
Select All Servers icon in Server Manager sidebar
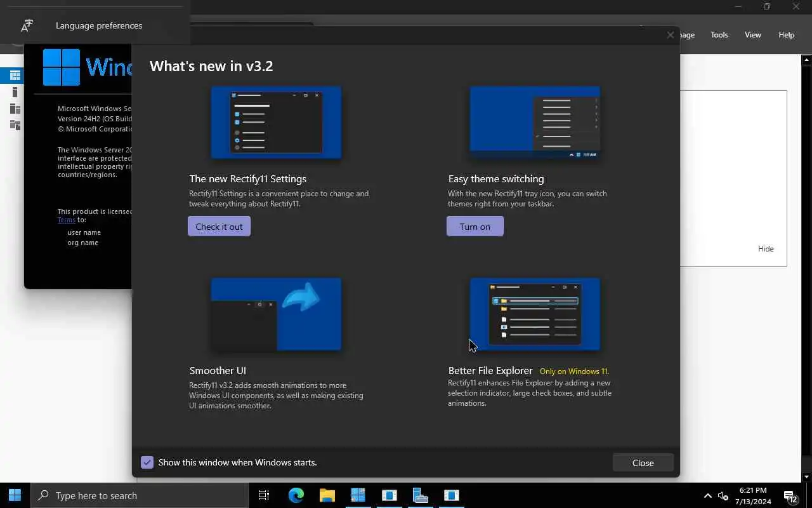pyautogui.click(x=15, y=109)
